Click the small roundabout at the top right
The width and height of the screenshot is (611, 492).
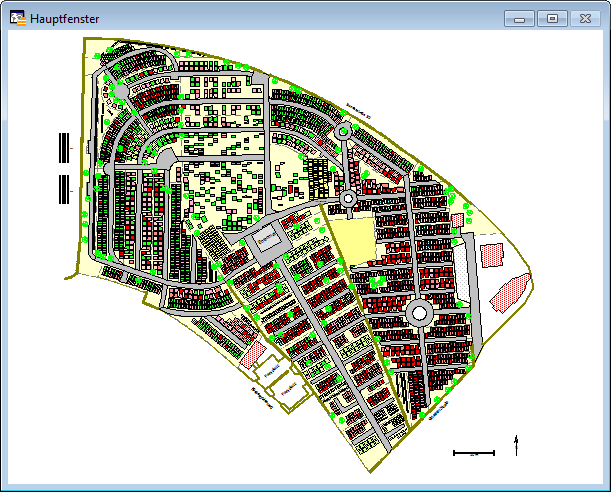click(x=343, y=131)
